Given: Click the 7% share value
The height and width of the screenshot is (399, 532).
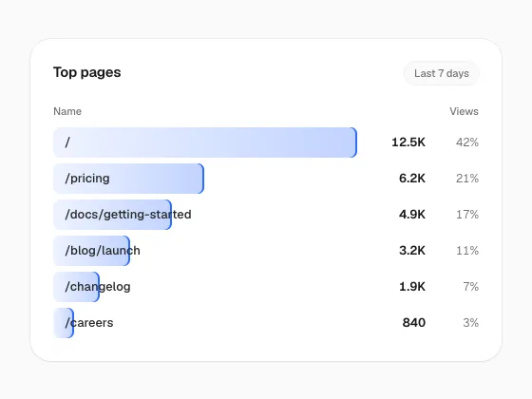Looking at the screenshot, I should coord(471,287).
